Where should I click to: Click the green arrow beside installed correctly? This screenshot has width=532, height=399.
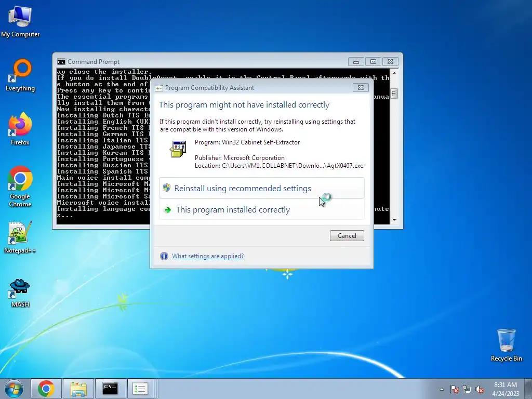coord(167,210)
